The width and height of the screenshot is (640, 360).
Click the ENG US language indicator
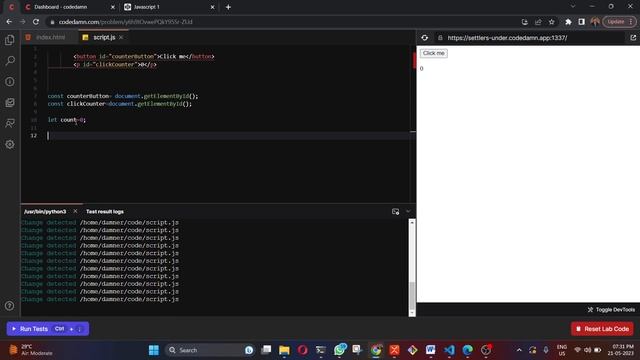click(x=562, y=350)
